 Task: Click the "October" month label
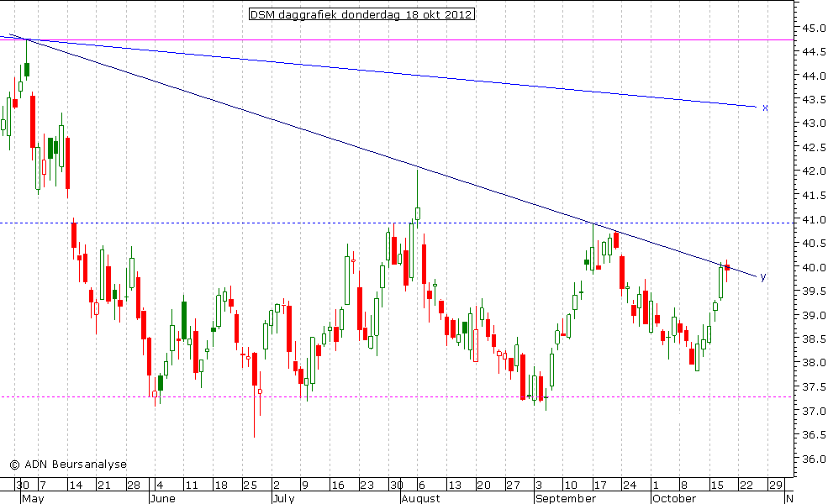pyautogui.click(x=674, y=499)
